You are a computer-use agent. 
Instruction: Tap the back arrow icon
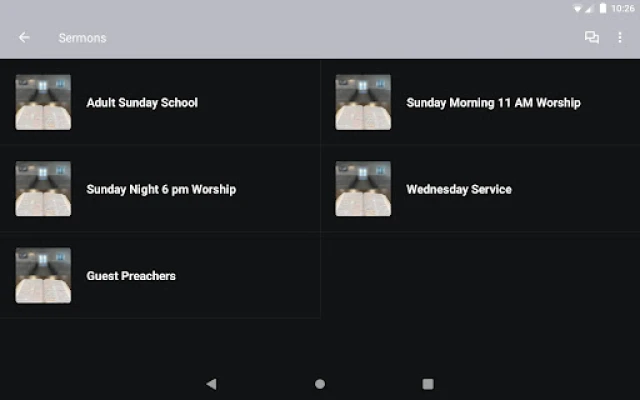coord(24,38)
